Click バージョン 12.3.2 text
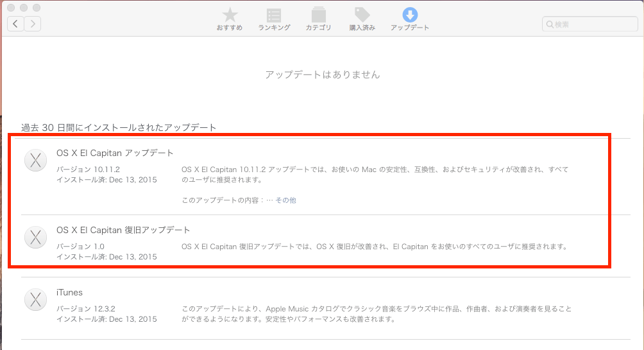The height and width of the screenshot is (350, 644). [x=86, y=309]
